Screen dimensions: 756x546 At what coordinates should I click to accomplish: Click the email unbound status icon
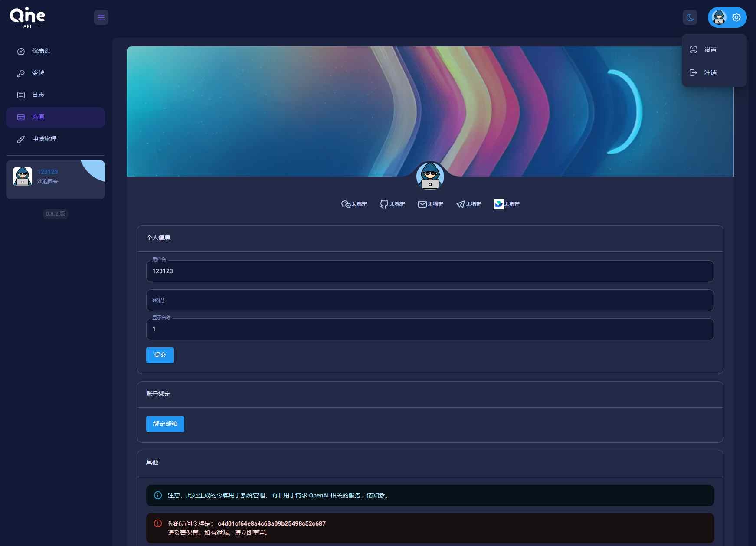pyautogui.click(x=422, y=204)
